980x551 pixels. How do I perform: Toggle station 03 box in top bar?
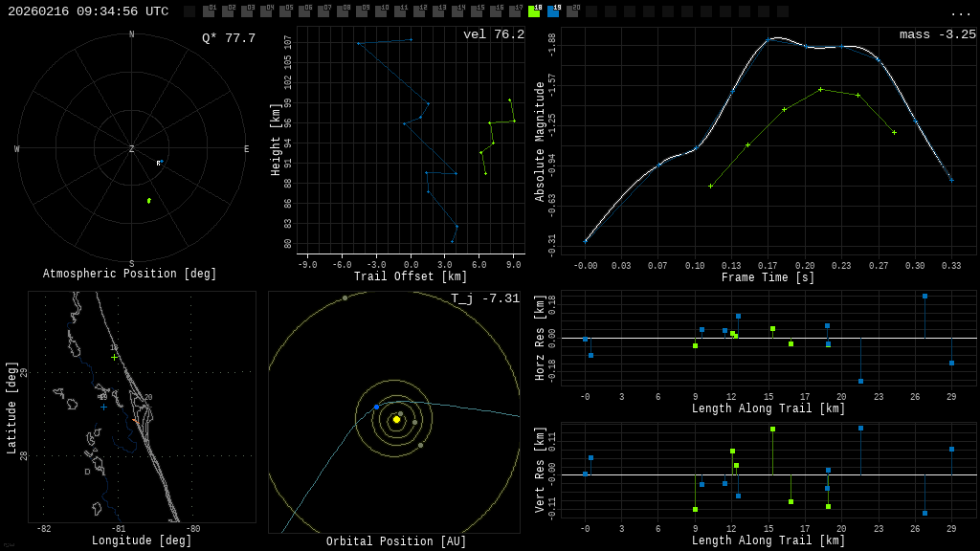tap(248, 11)
